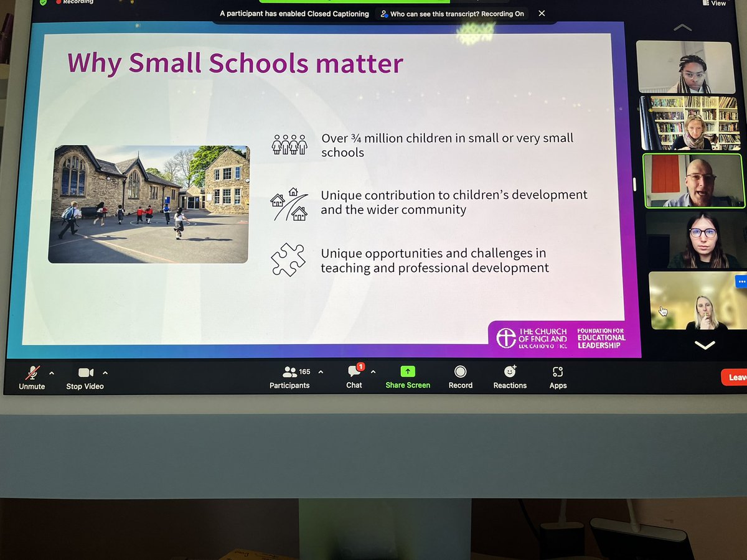This screenshot has width=747, height=560.
Task: Open the Participants panel
Action: (289, 378)
